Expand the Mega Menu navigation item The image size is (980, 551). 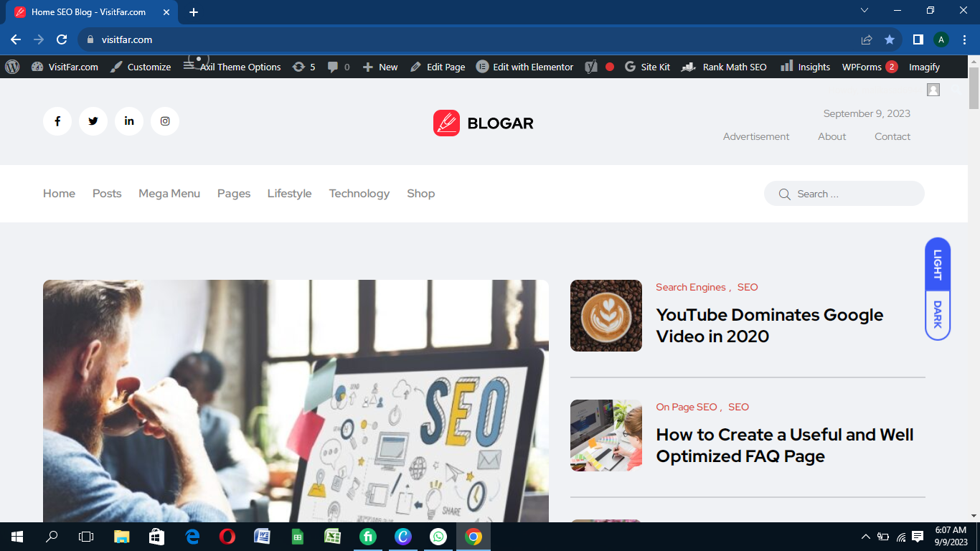point(169,194)
